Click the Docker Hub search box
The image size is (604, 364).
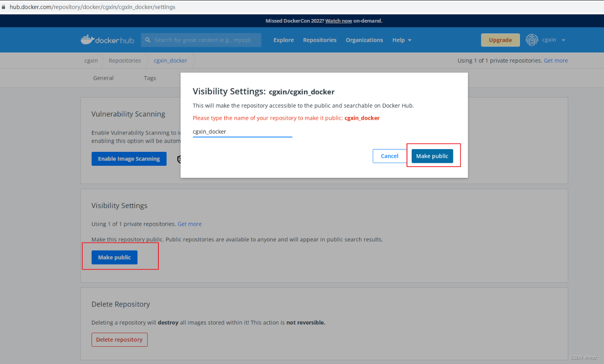click(x=201, y=40)
